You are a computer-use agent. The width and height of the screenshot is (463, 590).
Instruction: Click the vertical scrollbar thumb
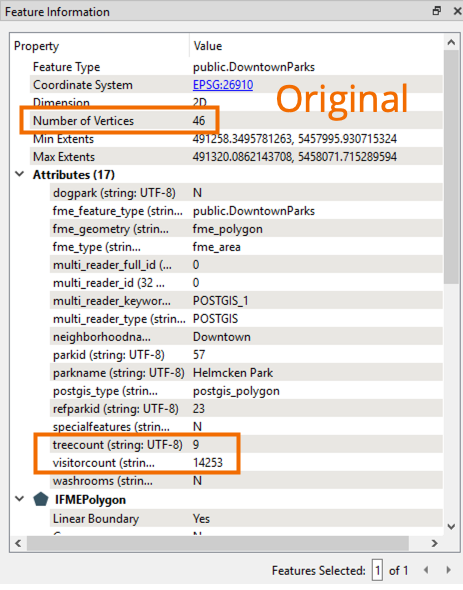tap(451, 167)
